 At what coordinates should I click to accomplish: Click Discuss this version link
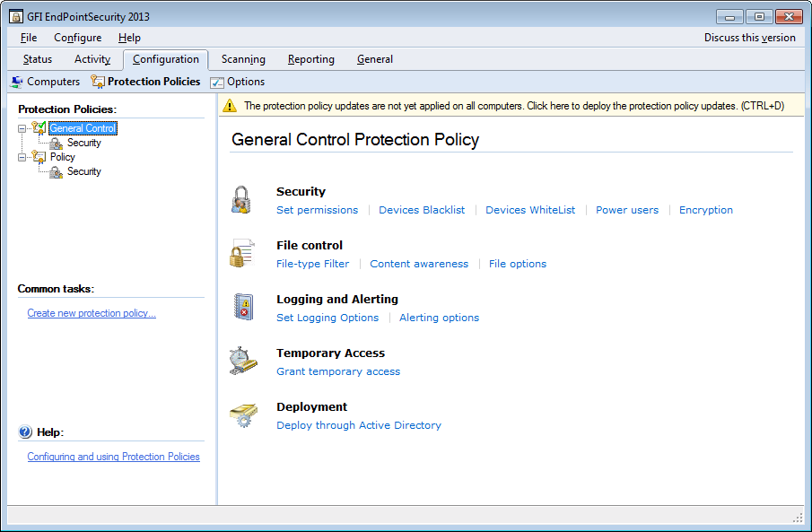[749, 38]
